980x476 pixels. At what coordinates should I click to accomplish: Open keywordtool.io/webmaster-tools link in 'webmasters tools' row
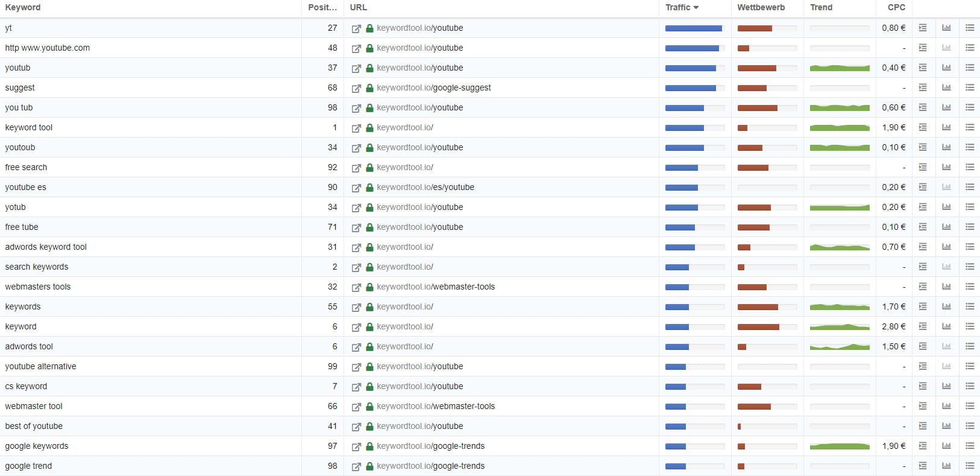(436, 287)
